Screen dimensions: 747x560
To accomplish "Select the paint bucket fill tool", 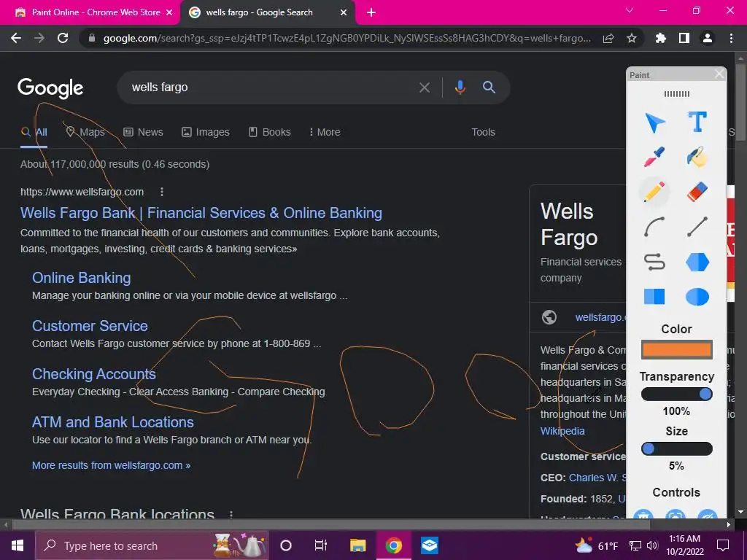I will coord(697,157).
